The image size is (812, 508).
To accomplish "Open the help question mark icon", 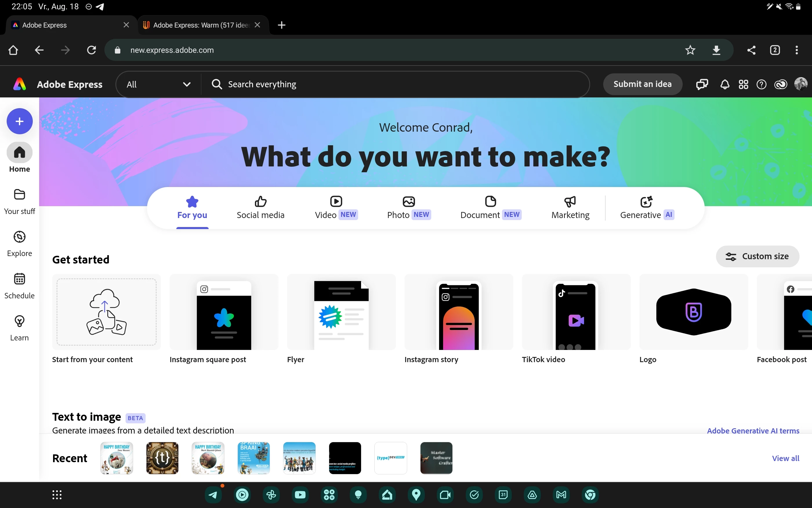I will pyautogui.click(x=761, y=84).
